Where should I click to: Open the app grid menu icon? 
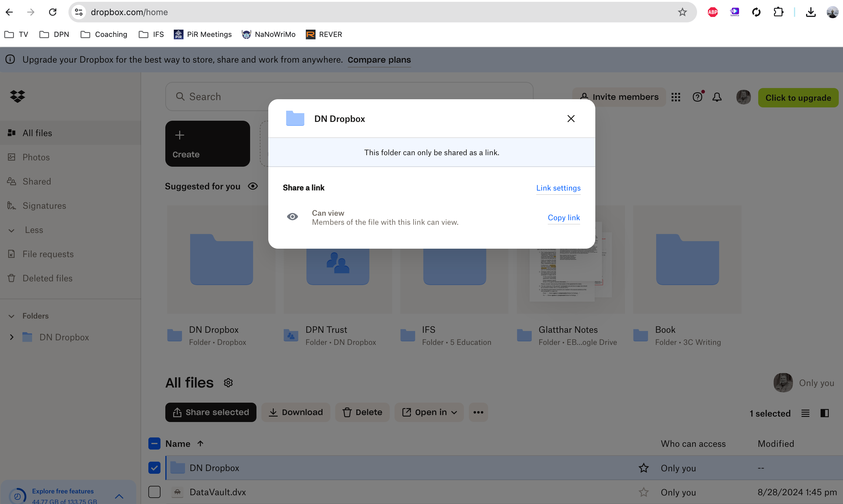[676, 97]
